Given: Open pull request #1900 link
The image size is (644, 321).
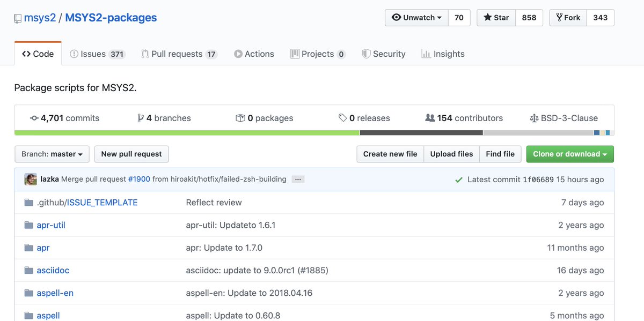Looking at the screenshot, I should pos(139,180).
